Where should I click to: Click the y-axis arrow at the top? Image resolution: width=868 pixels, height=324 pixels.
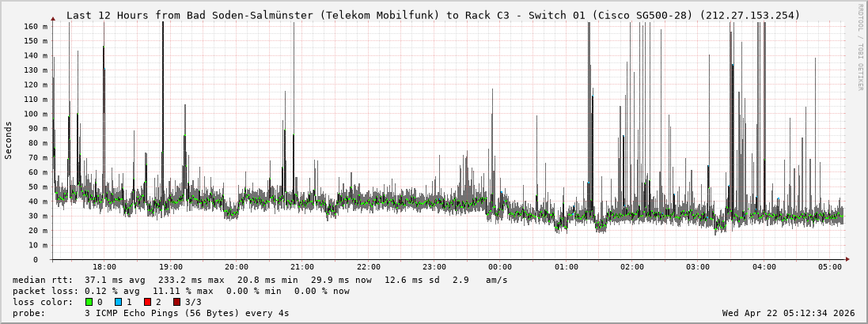[x=53, y=17]
